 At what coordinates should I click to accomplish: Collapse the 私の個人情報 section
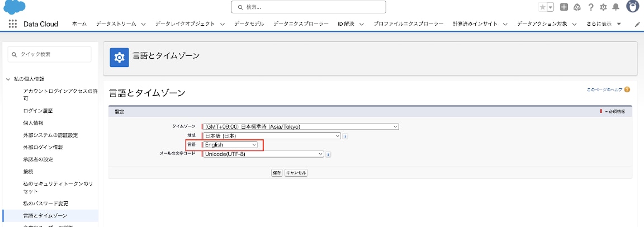(x=8, y=79)
